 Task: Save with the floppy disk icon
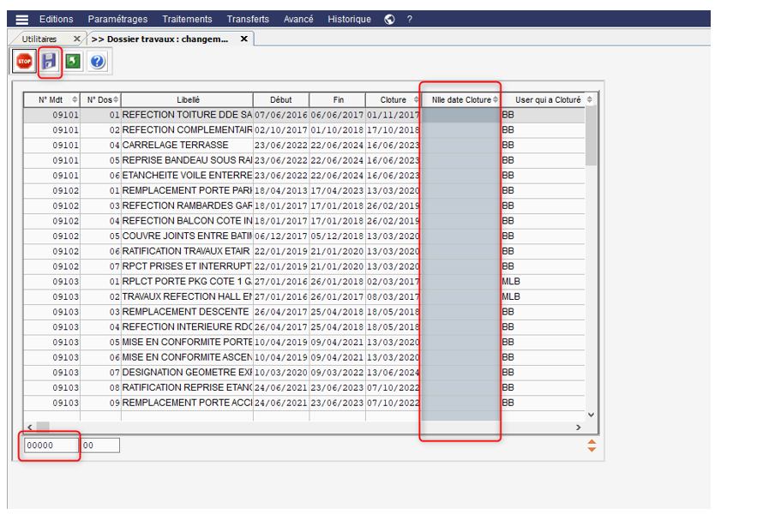tap(49, 61)
